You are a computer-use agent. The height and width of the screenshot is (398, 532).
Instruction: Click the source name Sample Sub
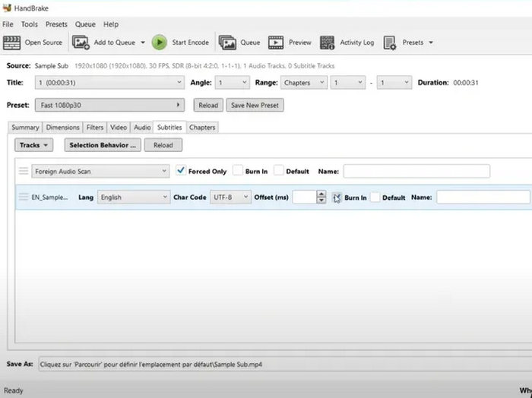(x=52, y=66)
